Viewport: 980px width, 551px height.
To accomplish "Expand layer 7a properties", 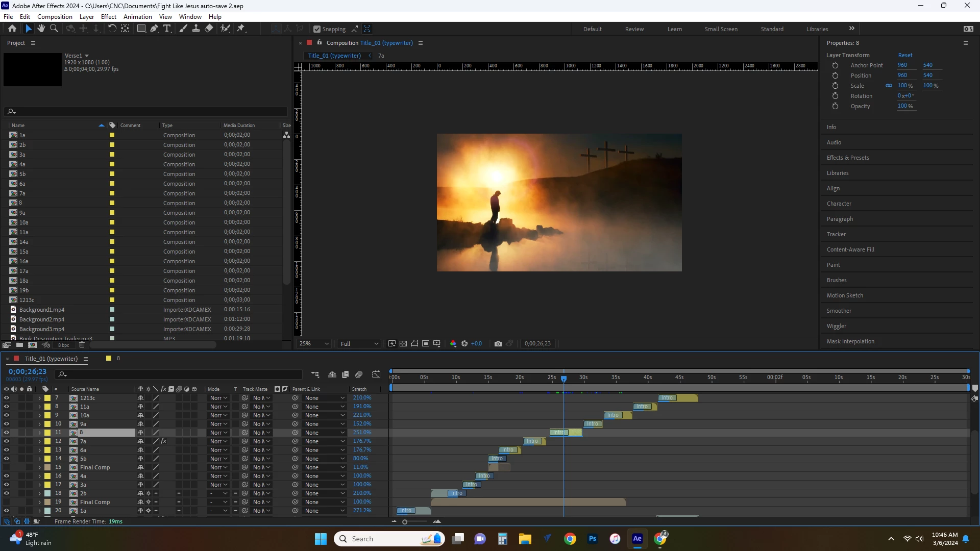I will [39, 441].
